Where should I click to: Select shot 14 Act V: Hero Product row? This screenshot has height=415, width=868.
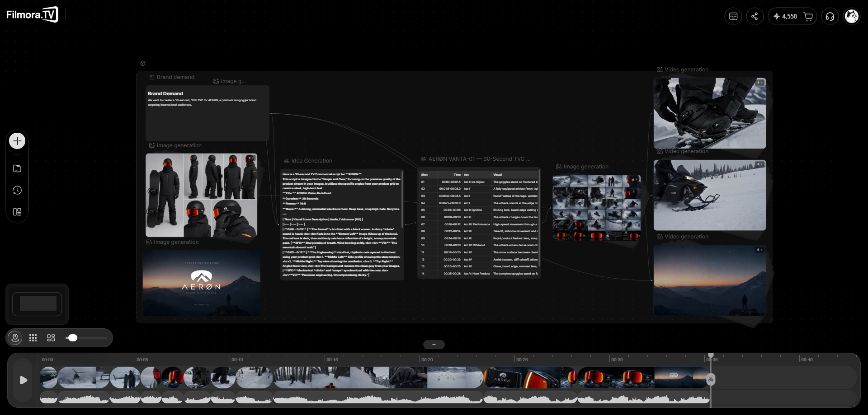pos(479,274)
